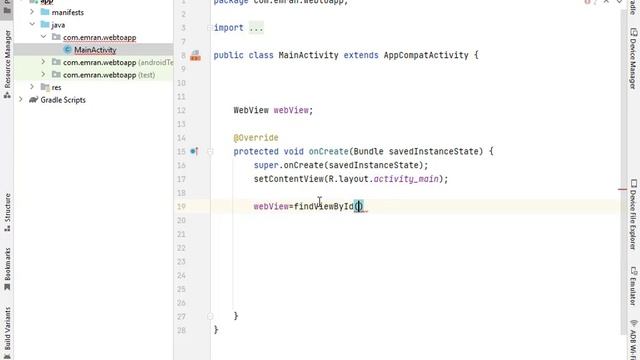
Task: Open the Device Manager panel
Action: 633,59
